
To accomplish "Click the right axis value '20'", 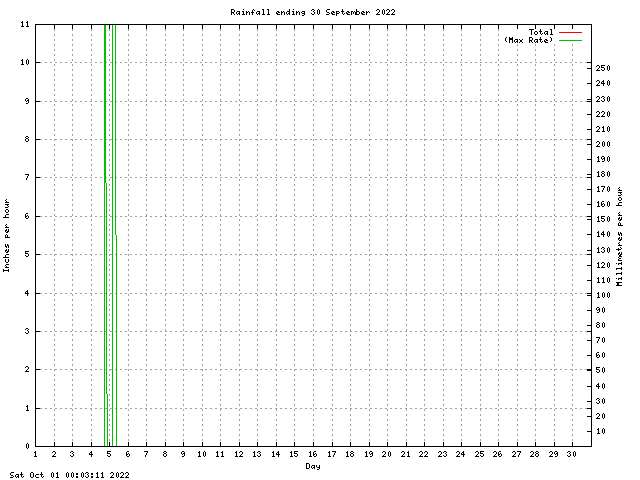I will pyautogui.click(x=600, y=416).
